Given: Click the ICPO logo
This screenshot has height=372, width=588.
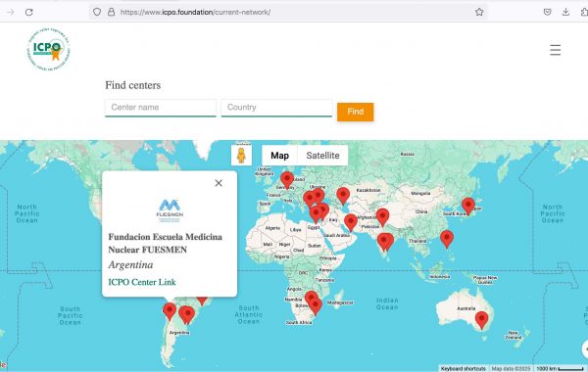Looking at the screenshot, I should pyautogui.click(x=49, y=49).
